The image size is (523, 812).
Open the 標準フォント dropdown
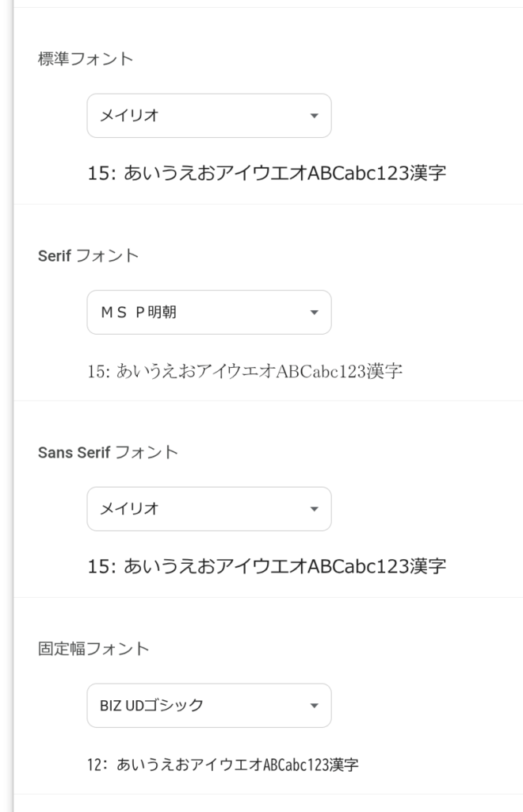pyautogui.click(x=208, y=116)
